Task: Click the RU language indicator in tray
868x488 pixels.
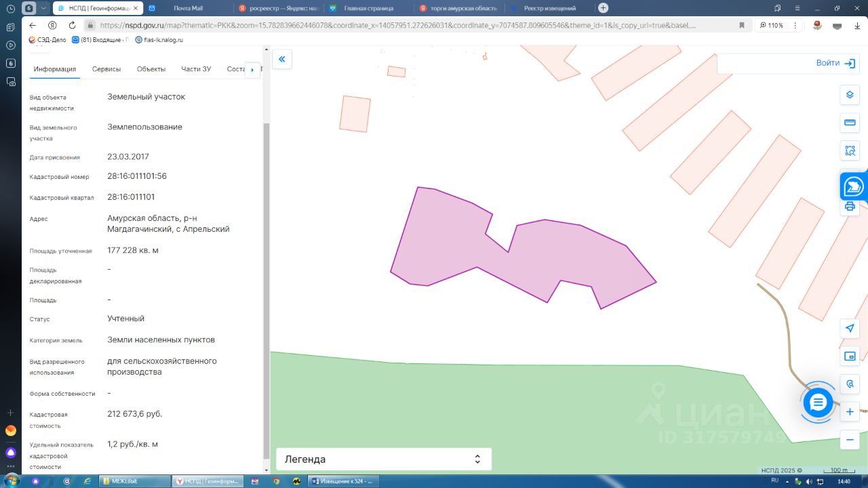Action: coord(774,481)
